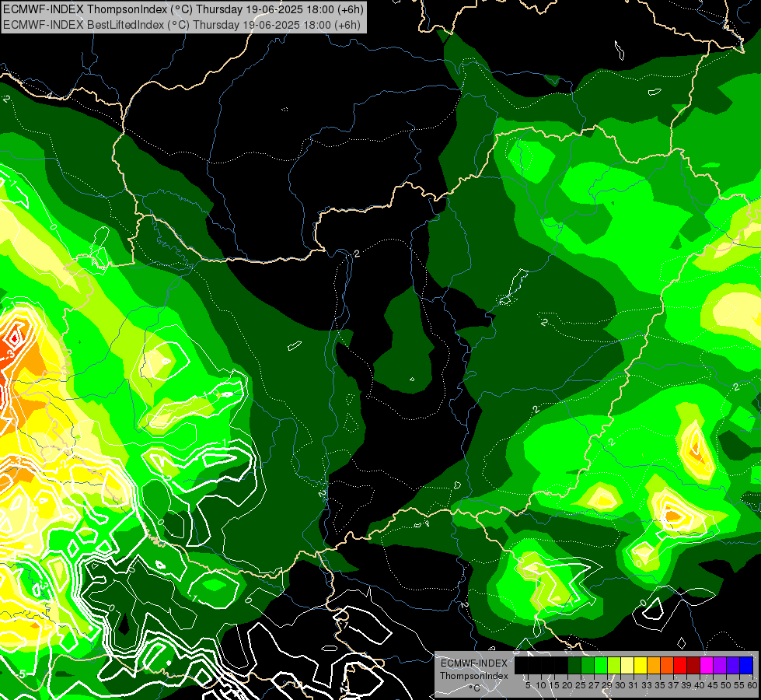Click the legend tick value 37
761x700 pixels.
674,685
